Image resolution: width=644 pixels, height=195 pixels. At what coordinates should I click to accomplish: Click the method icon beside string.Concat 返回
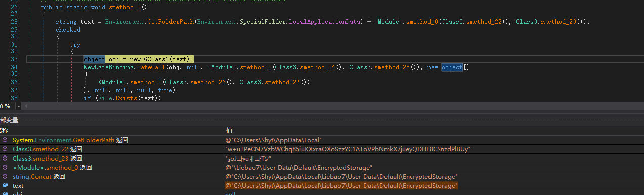click(x=5, y=177)
